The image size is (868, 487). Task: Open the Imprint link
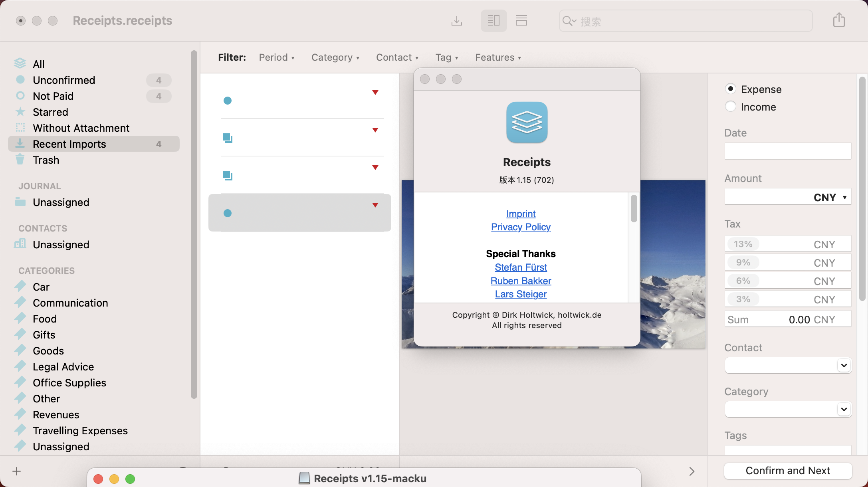point(521,214)
